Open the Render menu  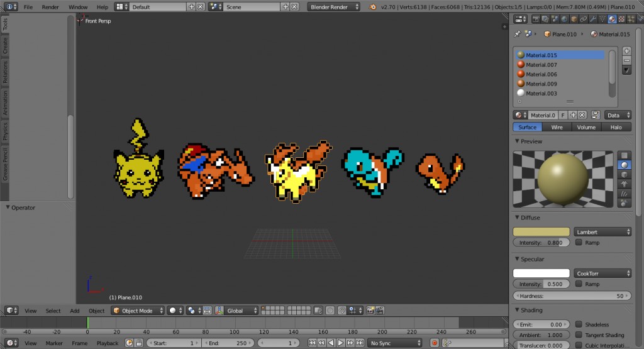(50, 7)
